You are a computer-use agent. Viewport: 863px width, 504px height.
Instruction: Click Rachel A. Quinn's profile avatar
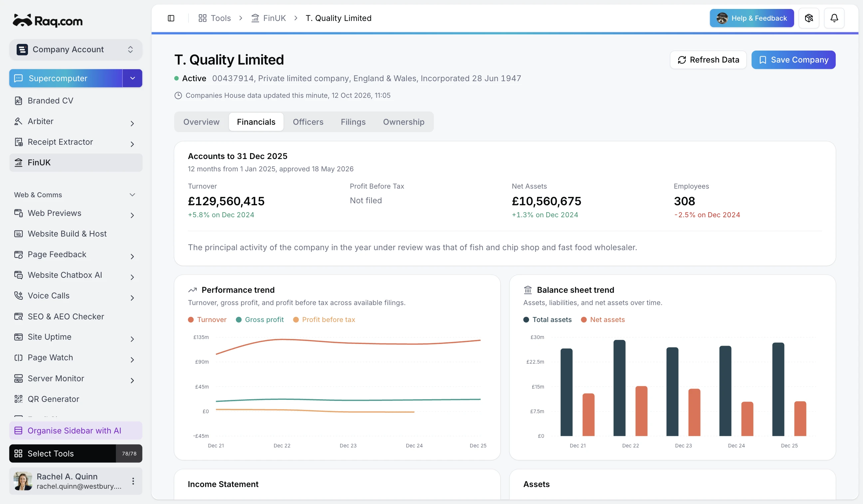click(23, 481)
